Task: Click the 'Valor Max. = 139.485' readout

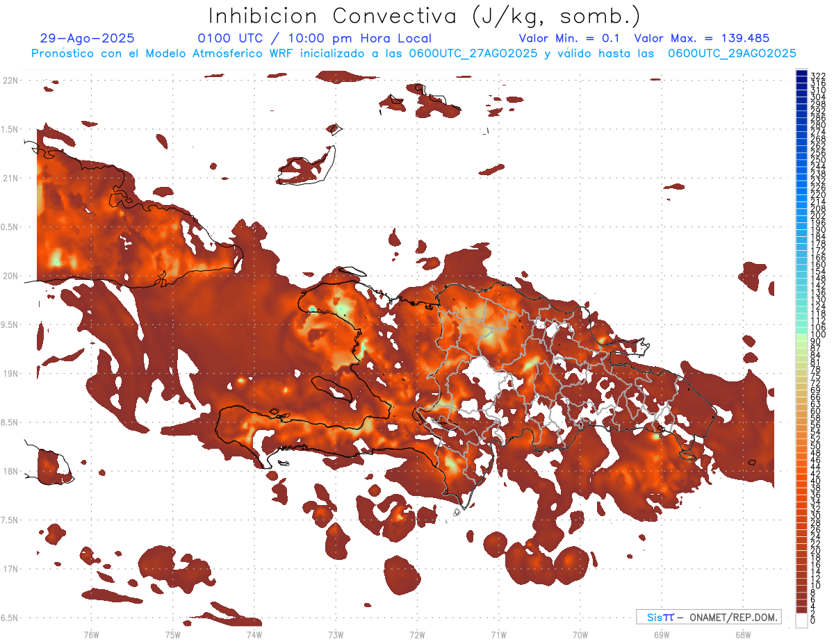Action: (702, 39)
